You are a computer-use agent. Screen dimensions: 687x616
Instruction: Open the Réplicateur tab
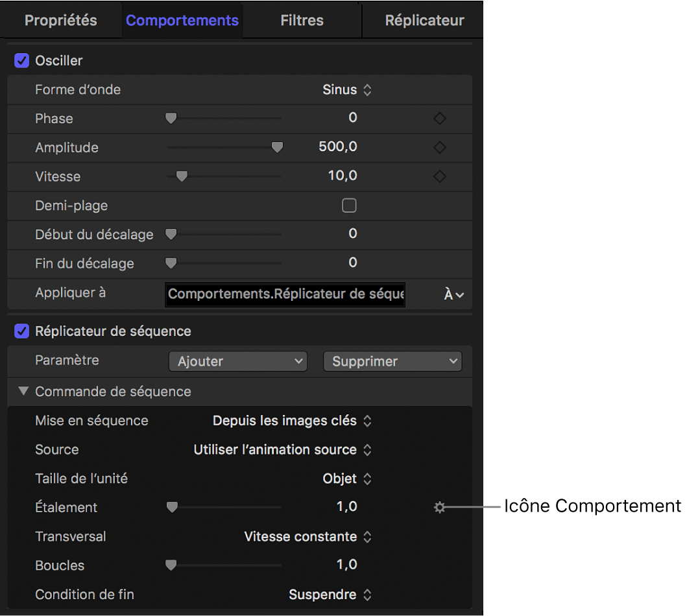[x=424, y=20]
